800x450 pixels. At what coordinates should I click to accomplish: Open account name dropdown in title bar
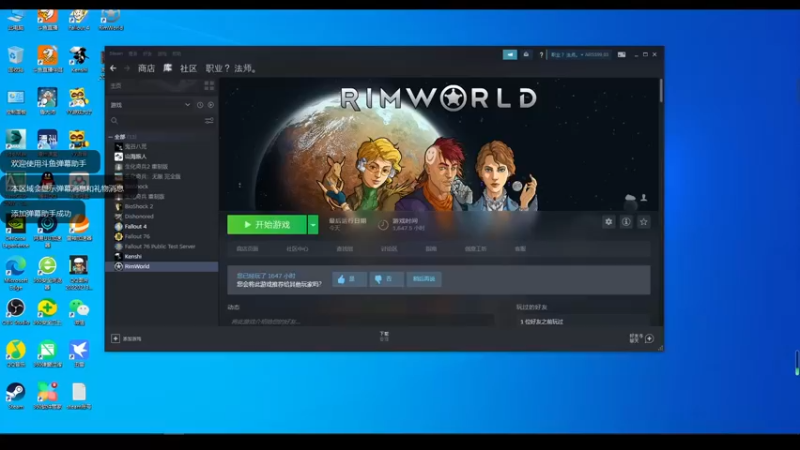click(x=580, y=55)
